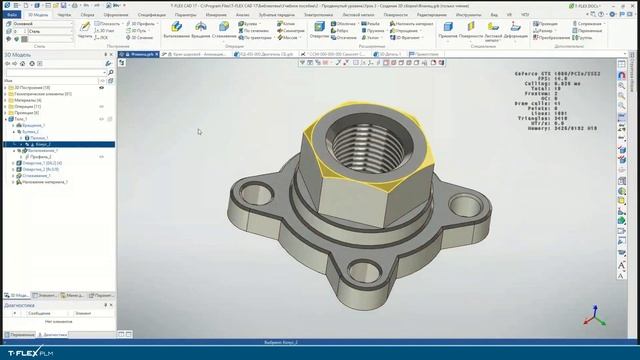Apply the Симметрия (Mirror) operation
This screenshot has height=360, width=640.
[291, 31]
